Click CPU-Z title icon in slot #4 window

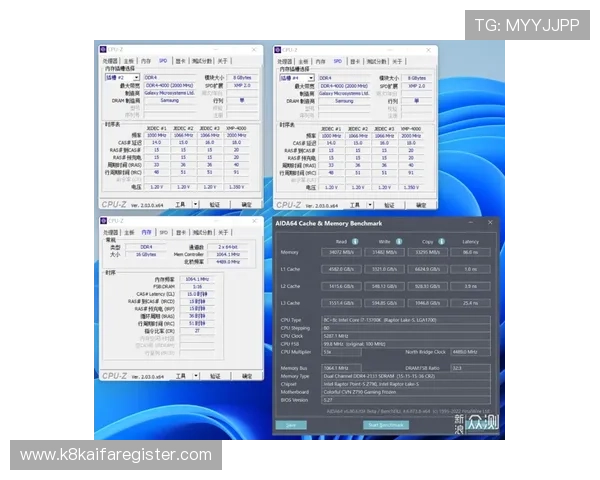click(278, 49)
